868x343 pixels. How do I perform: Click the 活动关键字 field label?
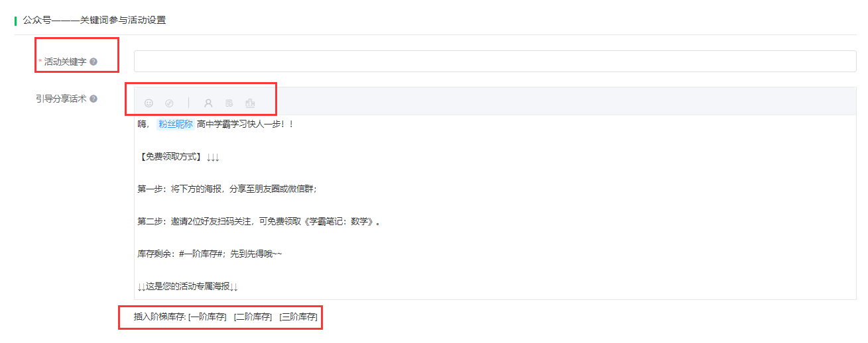click(x=65, y=62)
